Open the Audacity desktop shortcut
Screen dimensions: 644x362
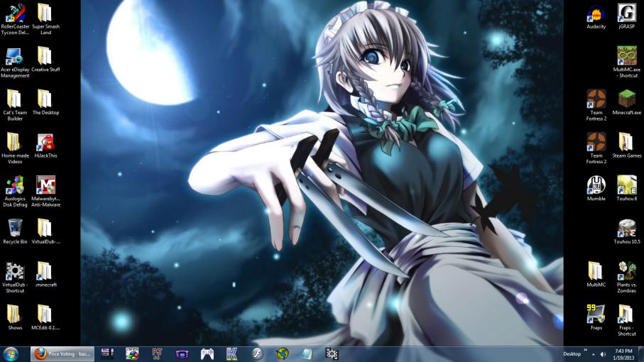pos(596,14)
